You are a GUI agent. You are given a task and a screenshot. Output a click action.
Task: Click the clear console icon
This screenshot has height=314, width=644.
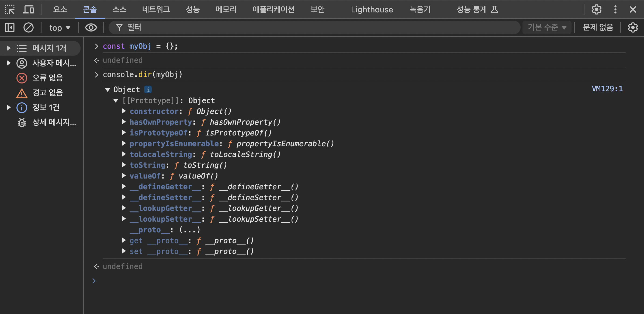[28, 27]
